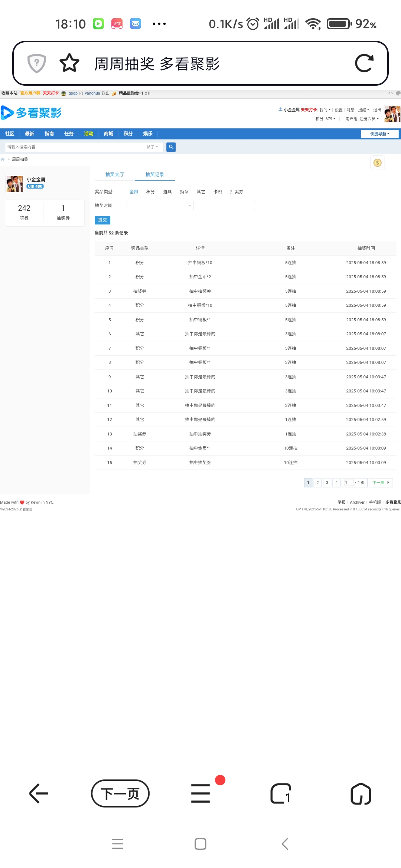
Task: Click the yanghua username in announcement
Action: point(92,93)
